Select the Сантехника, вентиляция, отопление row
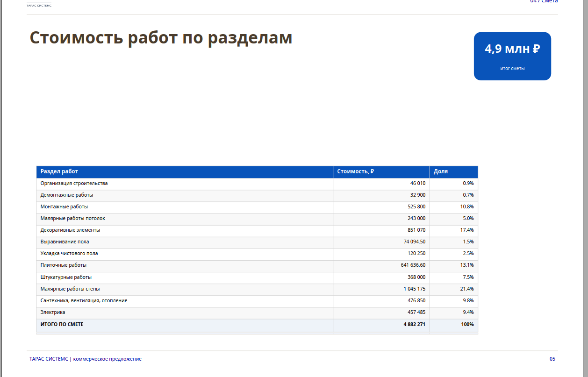Screen dimensions: 588x377 (257, 301)
